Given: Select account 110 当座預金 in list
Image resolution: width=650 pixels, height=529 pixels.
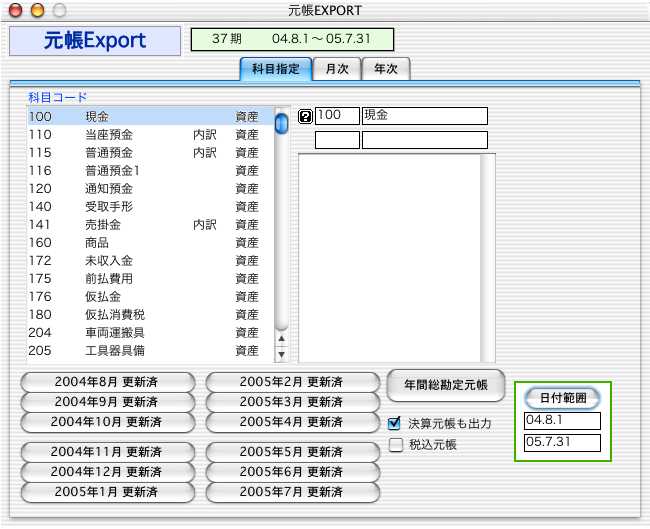Looking at the screenshot, I should (x=150, y=134).
